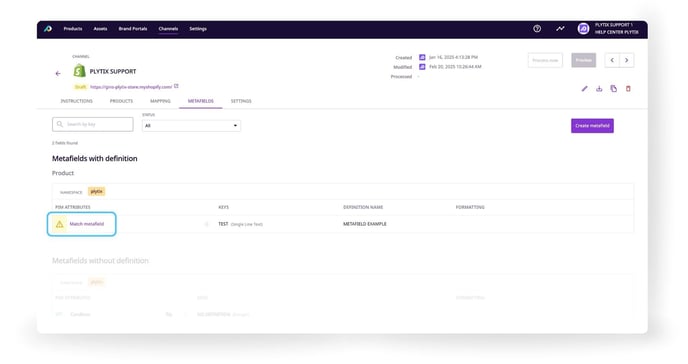Go to next channel chevron
Viewport: 688px width, 364px height.
coord(627,61)
